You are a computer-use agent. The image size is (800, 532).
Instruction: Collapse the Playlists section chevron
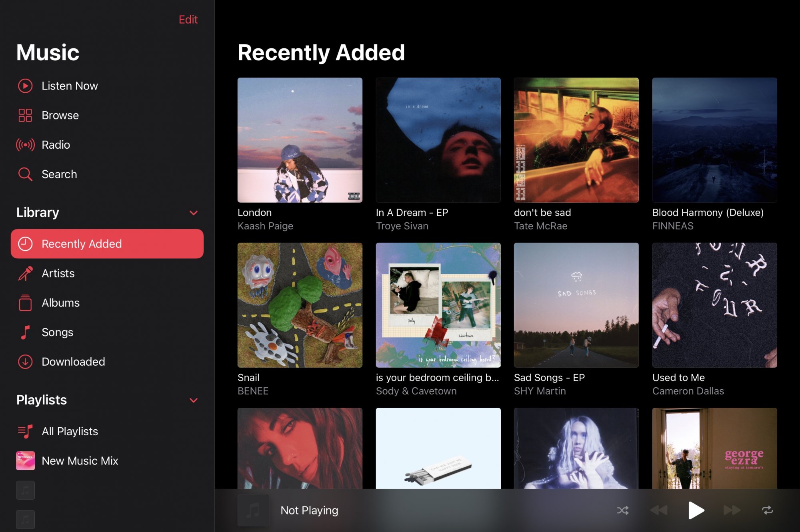coord(194,400)
